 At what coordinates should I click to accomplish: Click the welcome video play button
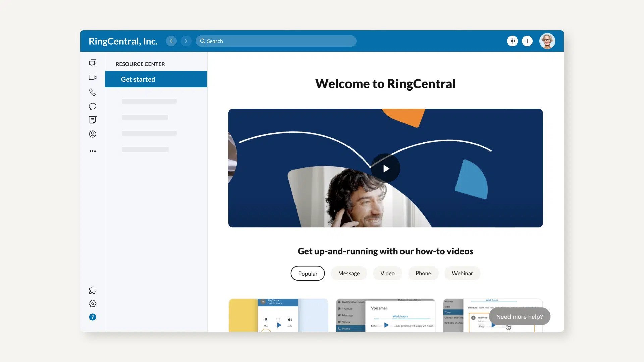coord(385,168)
